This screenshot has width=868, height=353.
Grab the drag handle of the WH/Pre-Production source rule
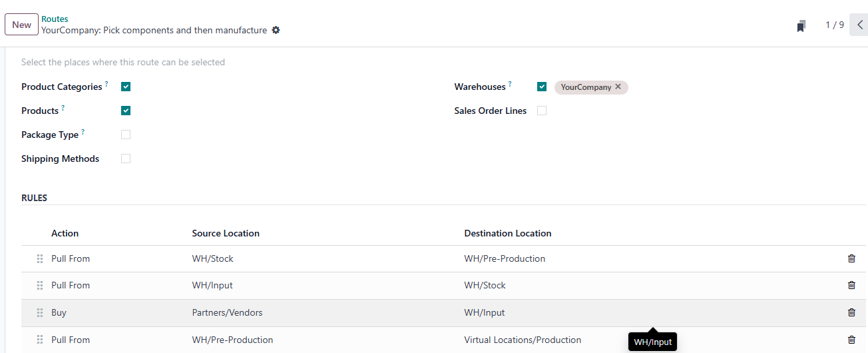(x=39, y=340)
